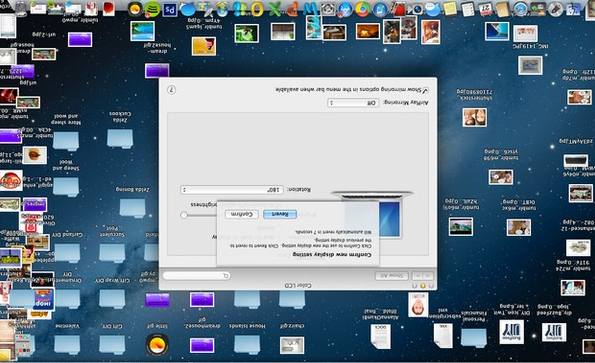This screenshot has height=363, width=595.
Task: Select the tropical beach photo thumbnail
Action: pos(142,31)
